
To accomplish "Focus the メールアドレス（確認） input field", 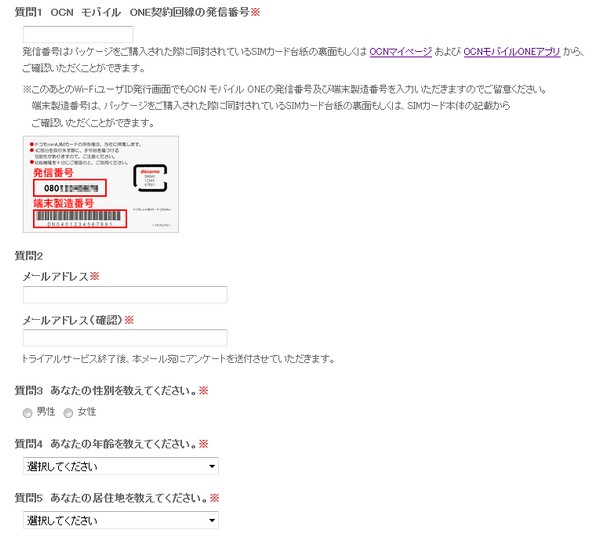I will [125, 338].
